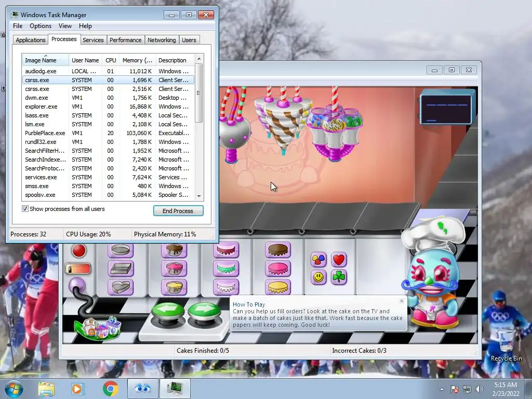Click process list scroll down arrow

(199, 196)
